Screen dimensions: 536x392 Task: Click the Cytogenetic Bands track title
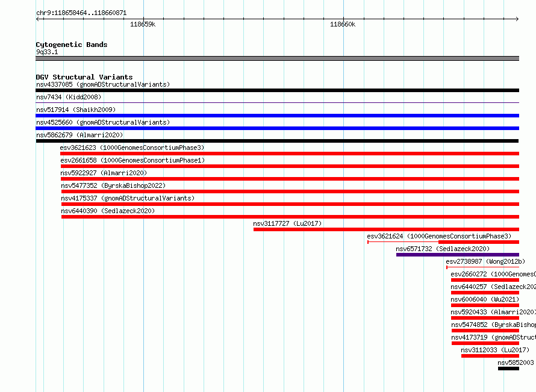tap(72, 45)
